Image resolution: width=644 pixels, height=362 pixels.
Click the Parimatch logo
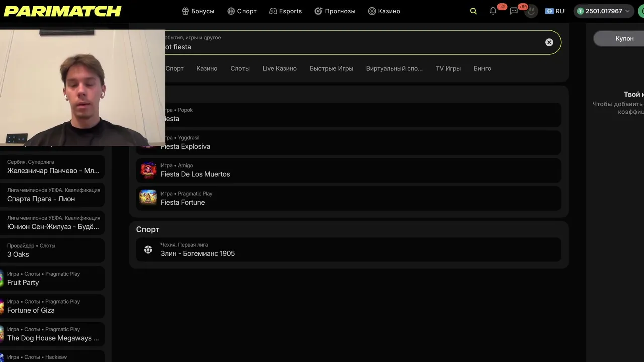click(x=62, y=11)
